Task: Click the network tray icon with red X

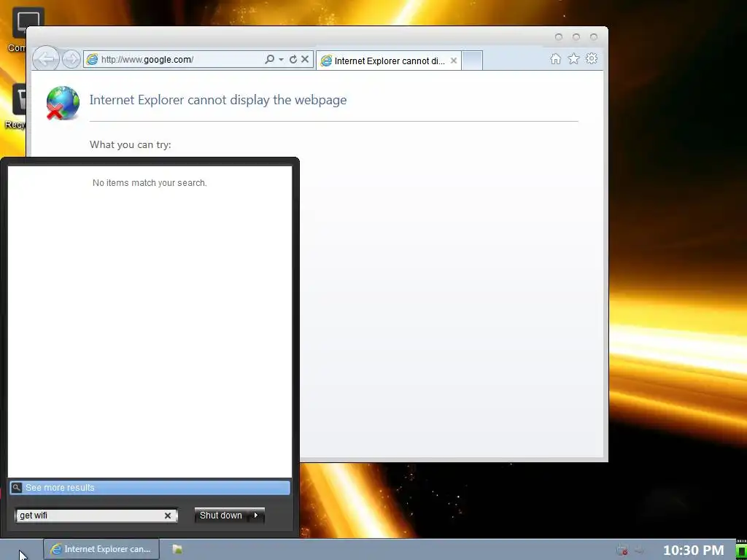Action: click(622, 550)
